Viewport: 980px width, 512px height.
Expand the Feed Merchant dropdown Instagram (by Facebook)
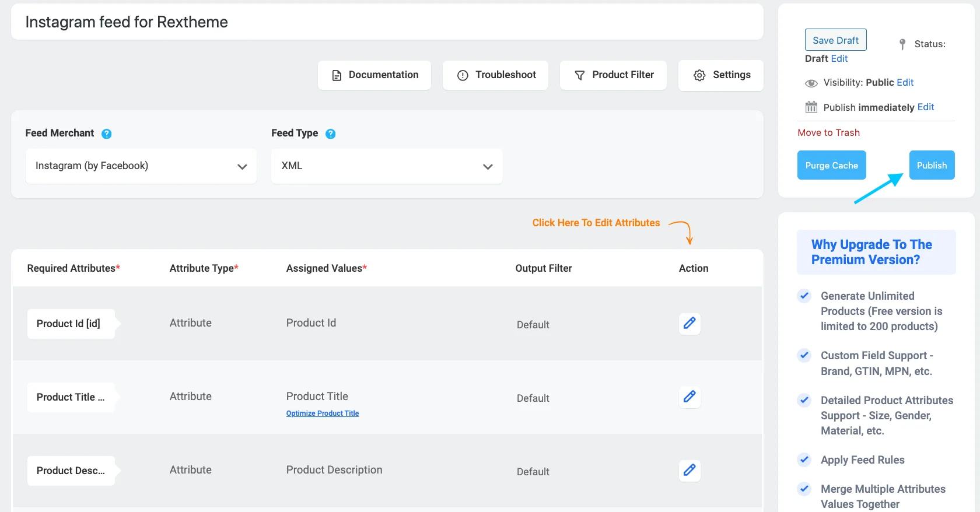click(141, 166)
